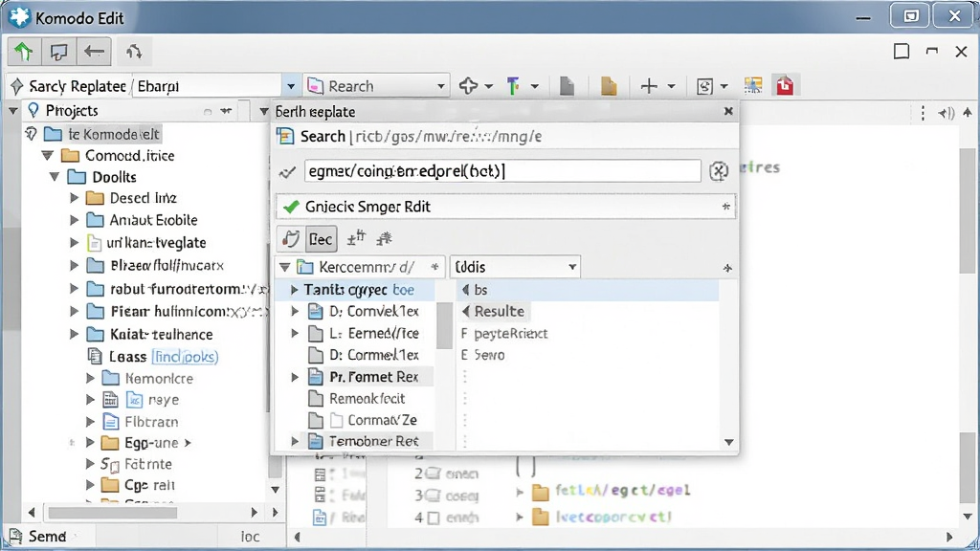Click the speech bubble toolbar icon
Screen dimensions: 980x551
(x=58, y=52)
